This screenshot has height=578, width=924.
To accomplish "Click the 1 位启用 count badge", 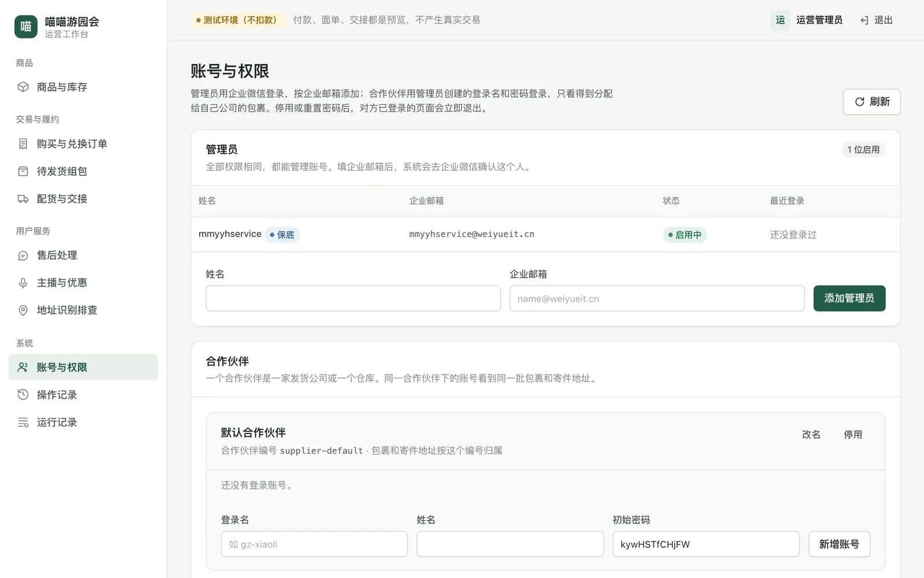I will pos(863,150).
